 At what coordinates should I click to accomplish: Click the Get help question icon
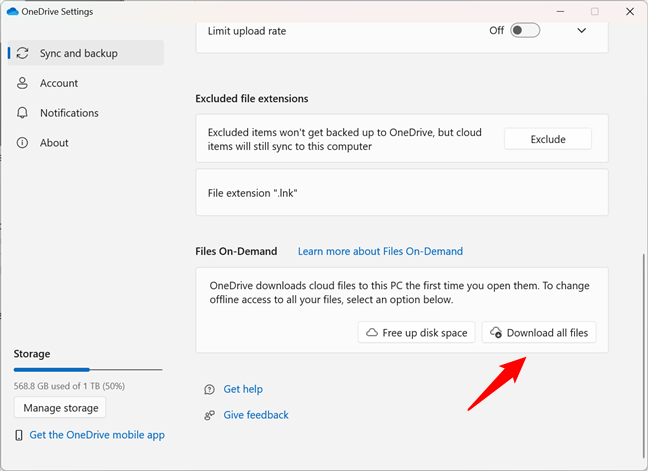209,389
